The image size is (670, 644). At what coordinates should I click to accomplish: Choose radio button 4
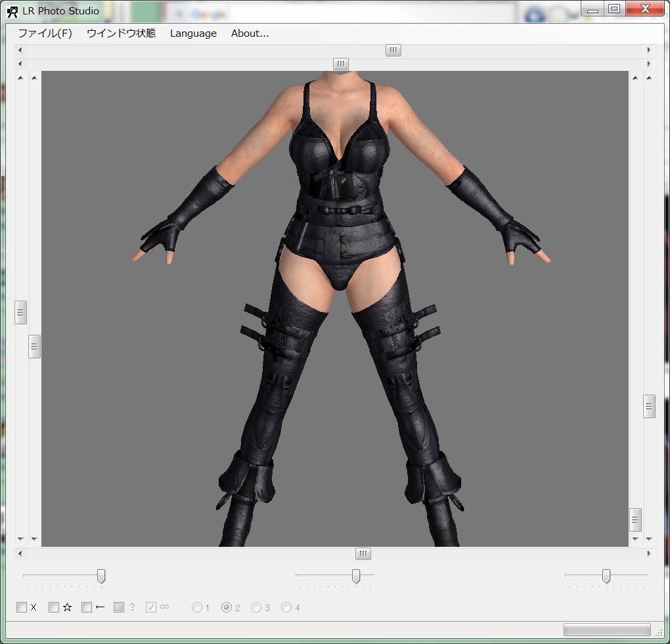tap(286, 607)
